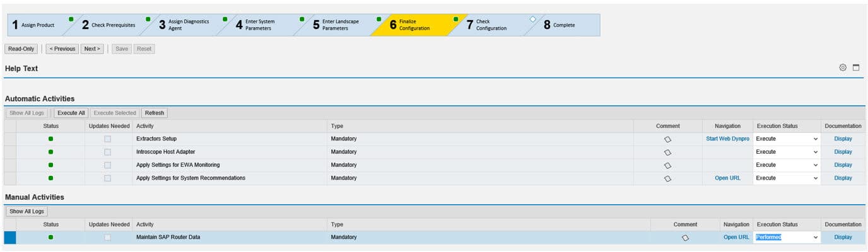Open Performed status dropdown for SAP Router Data
This screenshot has height=252, width=868.
(x=815, y=238)
